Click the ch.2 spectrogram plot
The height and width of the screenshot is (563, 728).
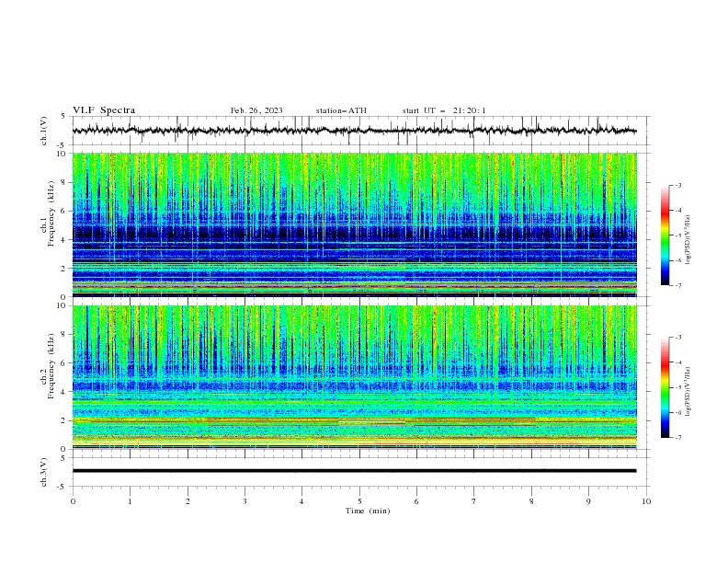[x=354, y=377]
